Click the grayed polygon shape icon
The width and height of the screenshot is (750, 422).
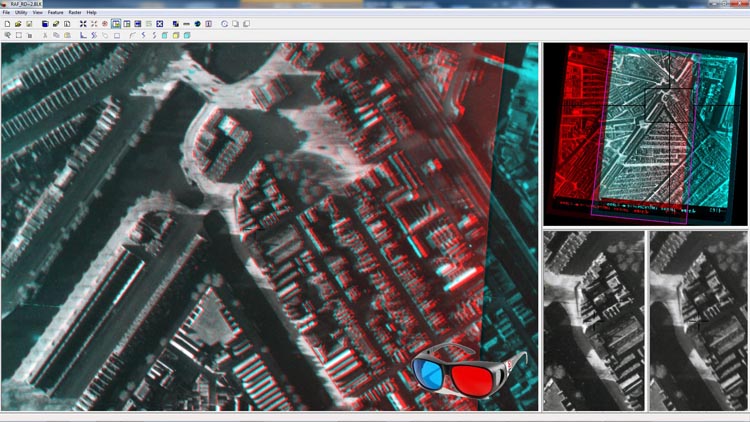click(105, 35)
